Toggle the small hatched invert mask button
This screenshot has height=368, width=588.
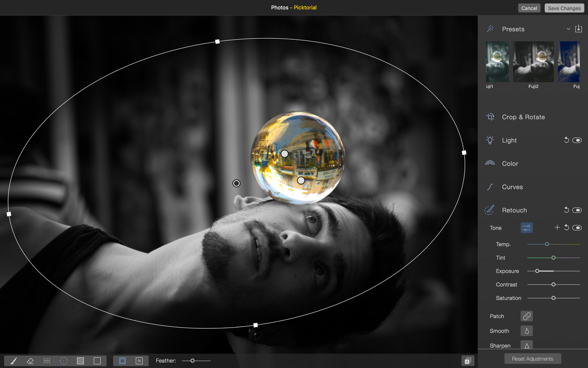[x=139, y=361]
